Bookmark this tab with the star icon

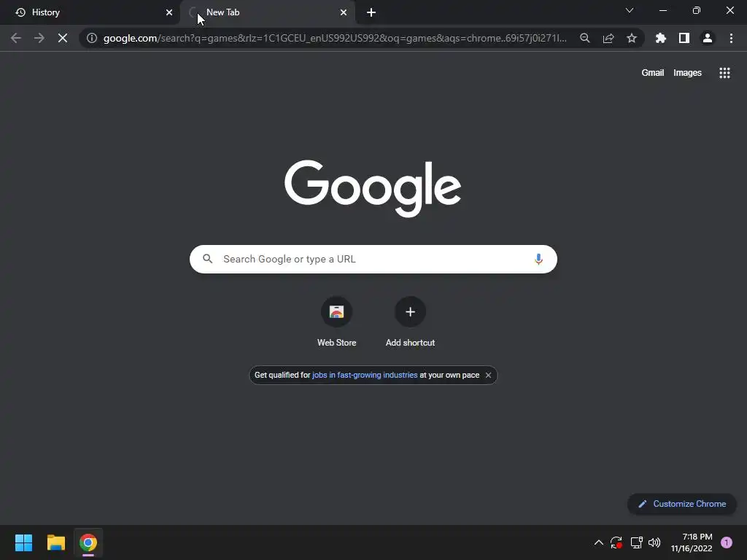coord(632,38)
